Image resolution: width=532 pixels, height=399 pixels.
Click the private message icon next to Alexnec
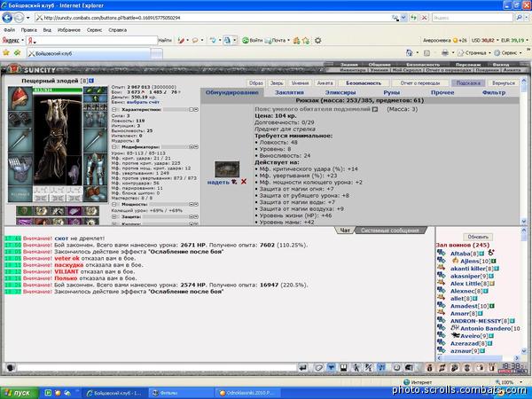441,290
